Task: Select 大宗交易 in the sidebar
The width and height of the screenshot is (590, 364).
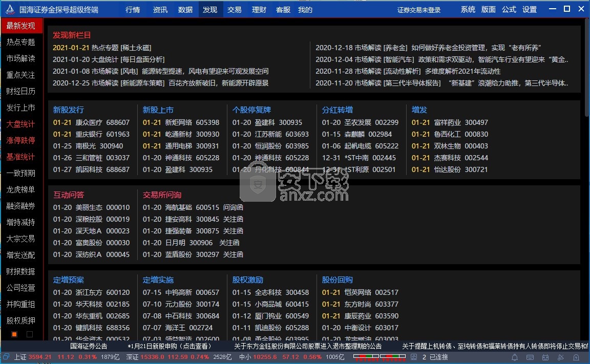Action: click(x=21, y=239)
